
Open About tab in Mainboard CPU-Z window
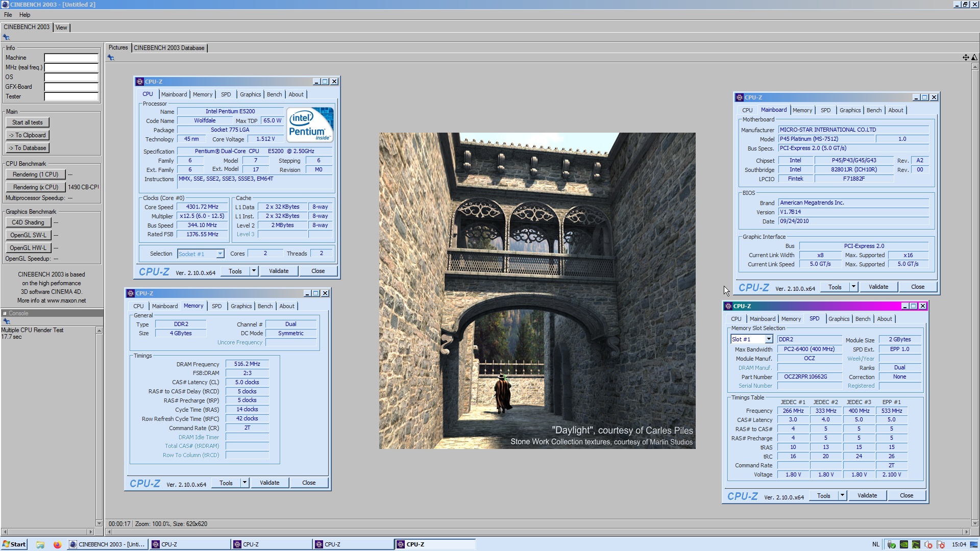pos(895,110)
